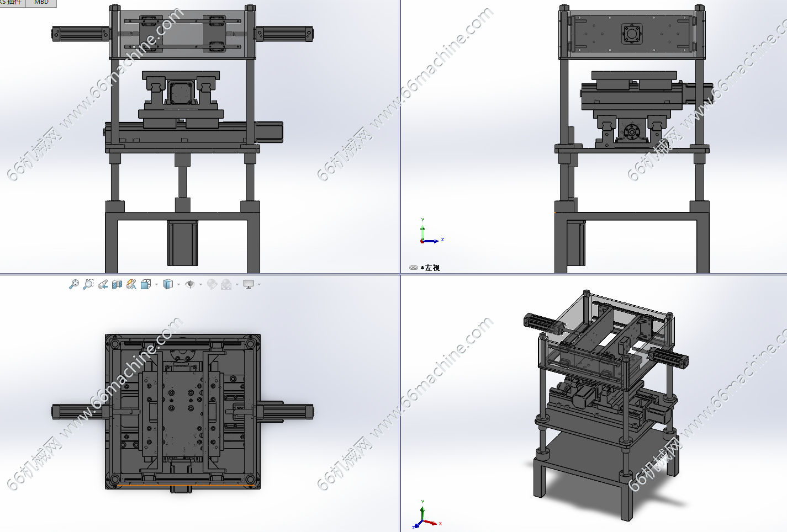
Task: Click the Hide/Show Items eye icon
Action: [190, 284]
